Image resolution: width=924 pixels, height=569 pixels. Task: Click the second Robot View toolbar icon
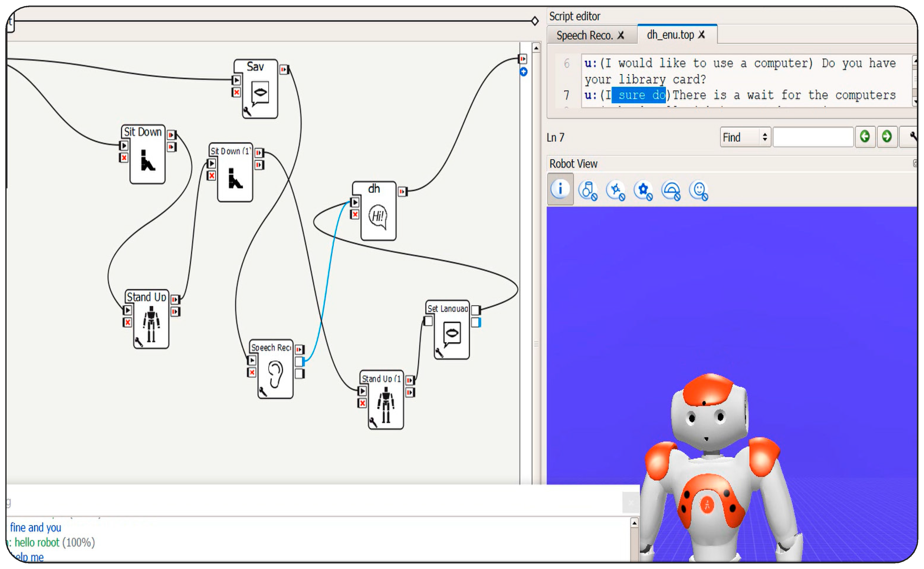click(588, 190)
